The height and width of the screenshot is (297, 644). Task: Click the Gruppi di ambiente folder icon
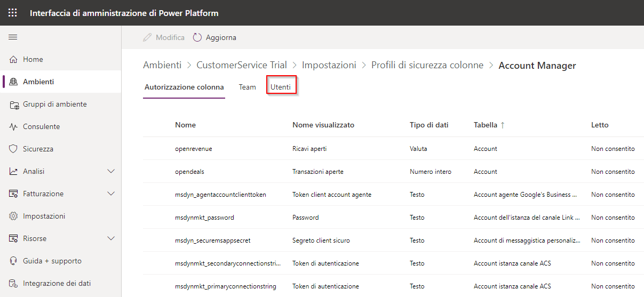[x=14, y=105]
